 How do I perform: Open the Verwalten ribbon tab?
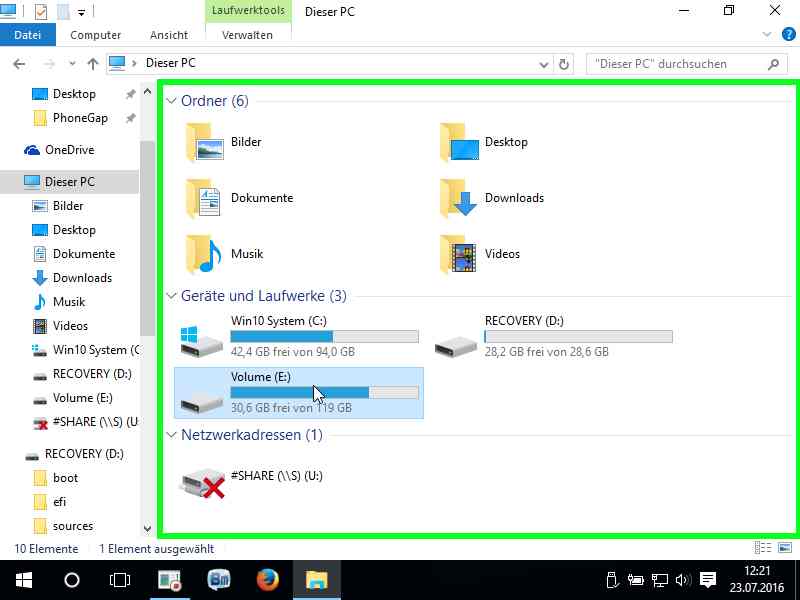coord(247,35)
